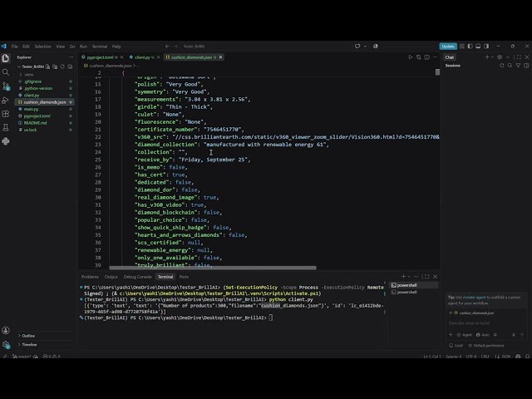Open the Auto model picker
The image size is (532, 399).
click(482, 335)
